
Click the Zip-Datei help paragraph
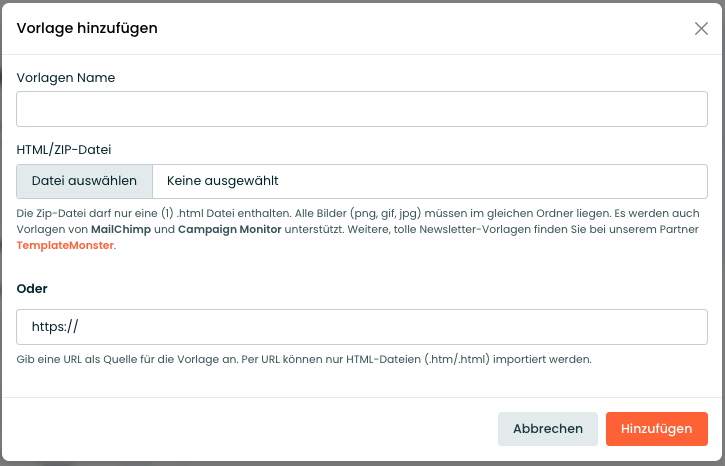(x=358, y=229)
